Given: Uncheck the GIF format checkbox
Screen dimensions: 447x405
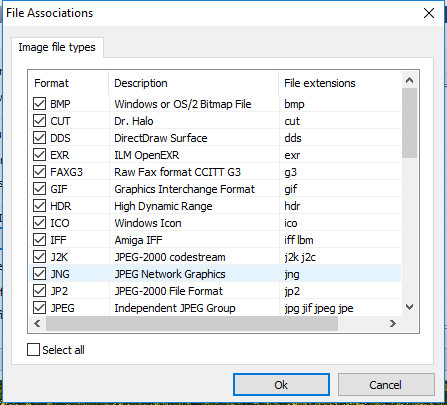Looking at the screenshot, I should click(39, 189).
